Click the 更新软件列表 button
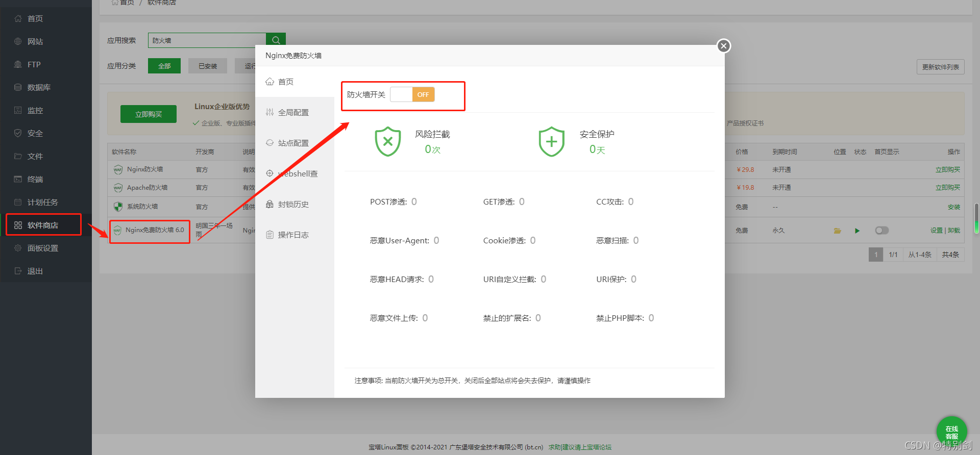This screenshot has height=455, width=980. click(940, 67)
